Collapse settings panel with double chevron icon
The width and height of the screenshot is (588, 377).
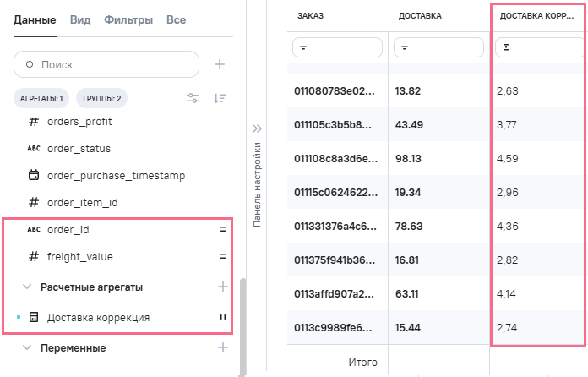click(x=258, y=128)
